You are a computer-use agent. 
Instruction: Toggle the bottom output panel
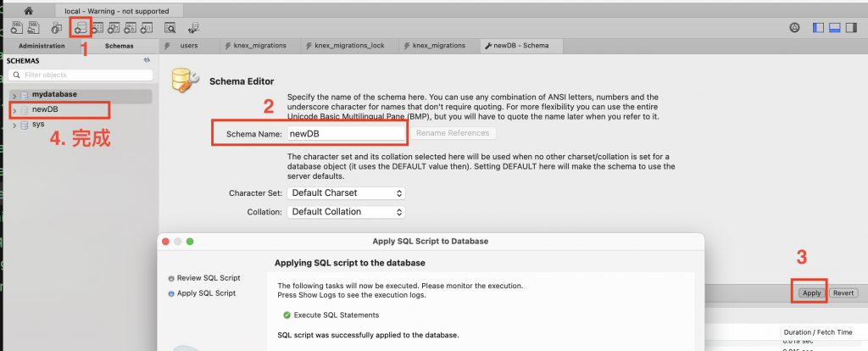[x=835, y=28]
